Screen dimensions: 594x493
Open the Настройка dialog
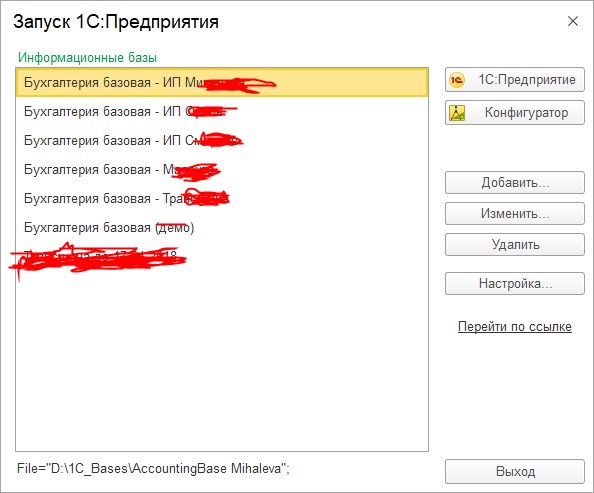coord(514,283)
